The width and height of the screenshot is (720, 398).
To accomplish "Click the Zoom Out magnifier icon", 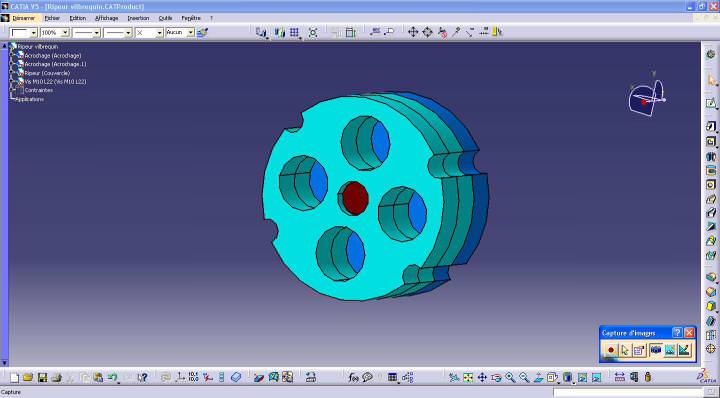I will click(x=524, y=377).
